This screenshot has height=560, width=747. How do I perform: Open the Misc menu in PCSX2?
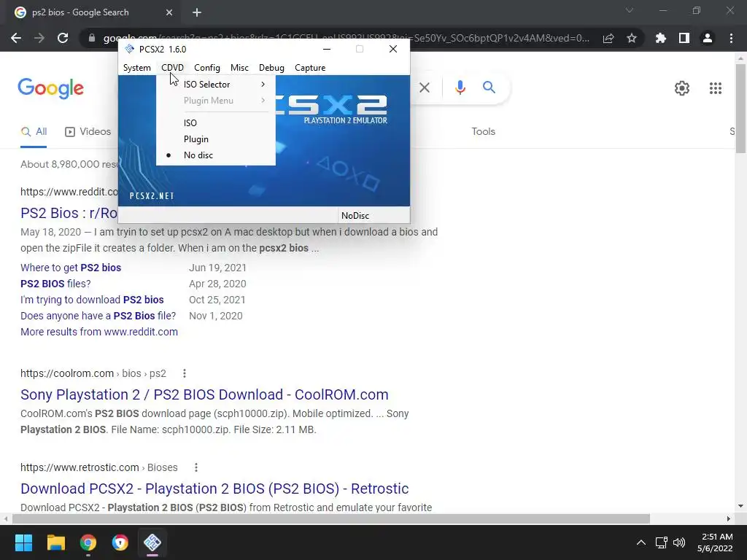click(x=239, y=68)
